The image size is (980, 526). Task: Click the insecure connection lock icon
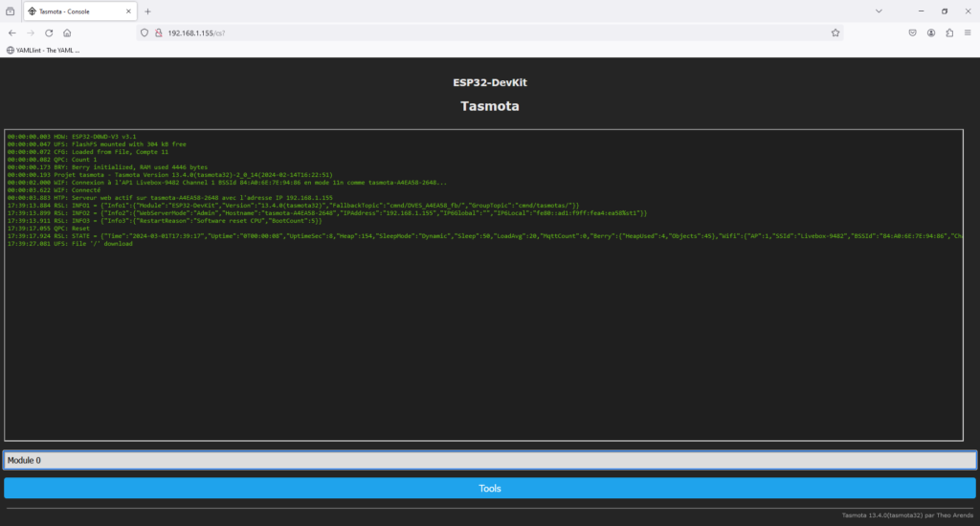(158, 33)
